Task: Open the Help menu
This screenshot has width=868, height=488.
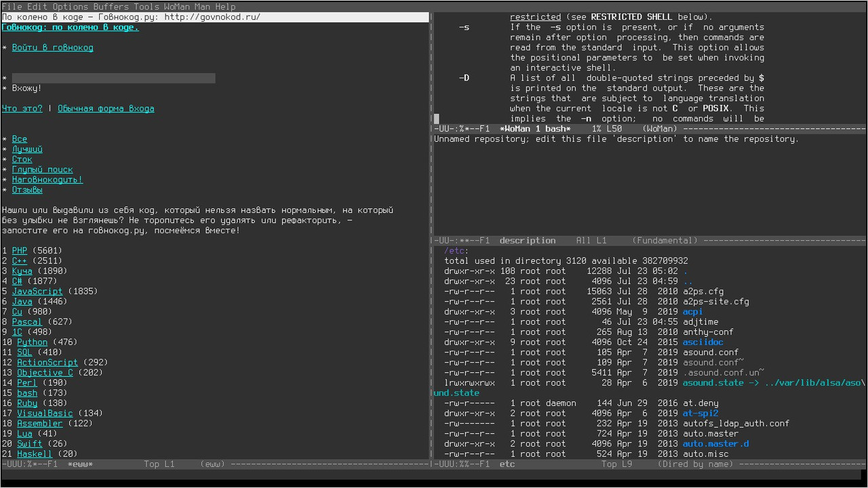Action: pyautogui.click(x=226, y=7)
